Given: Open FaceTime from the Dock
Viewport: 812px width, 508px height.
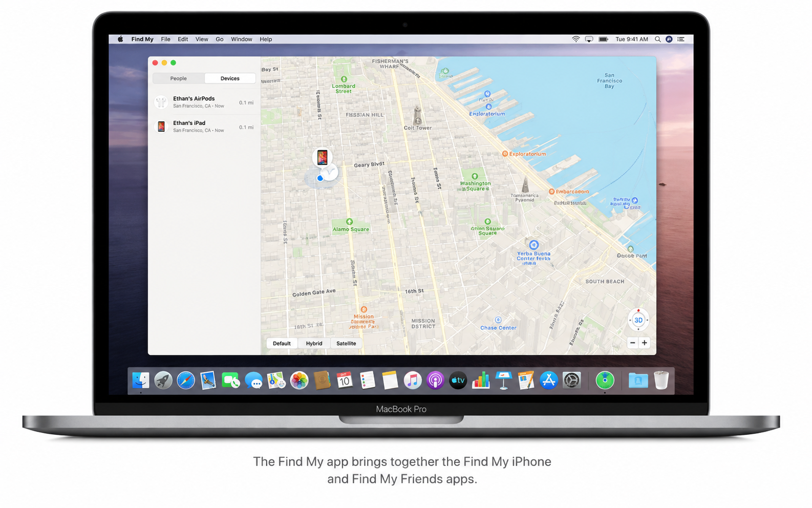Looking at the screenshot, I should pos(230,380).
